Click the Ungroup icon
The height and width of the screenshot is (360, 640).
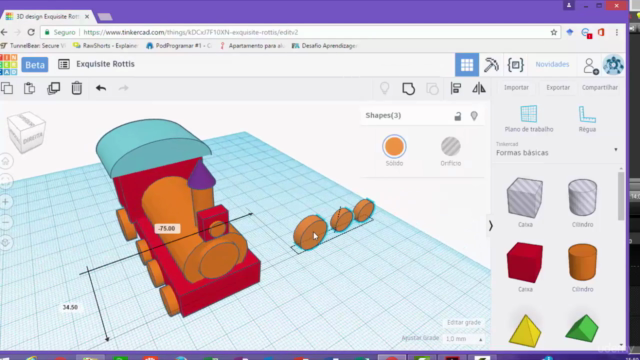click(x=432, y=89)
